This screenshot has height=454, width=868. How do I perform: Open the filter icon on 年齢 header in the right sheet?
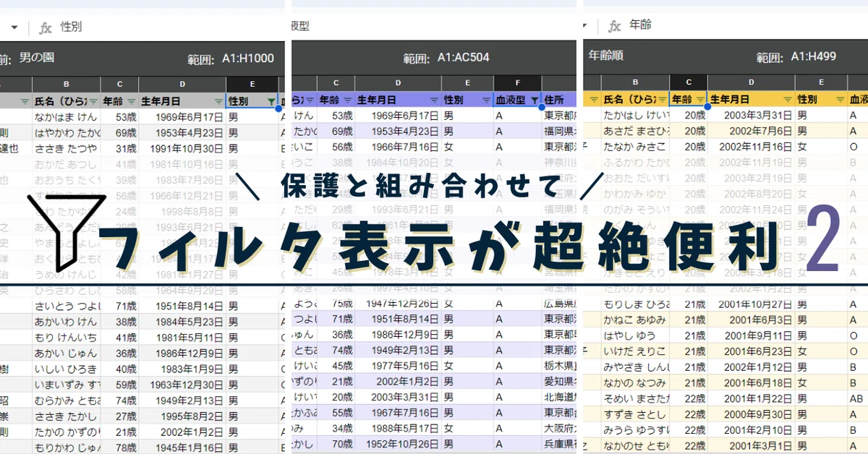tap(699, 99)
